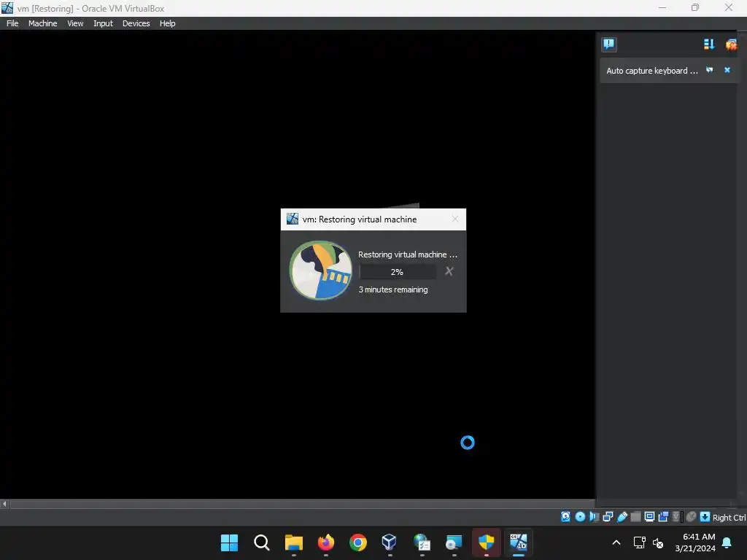Click the recording status icon
The height and width of the screenshot is (560, 747).
[x=663, y=517]
